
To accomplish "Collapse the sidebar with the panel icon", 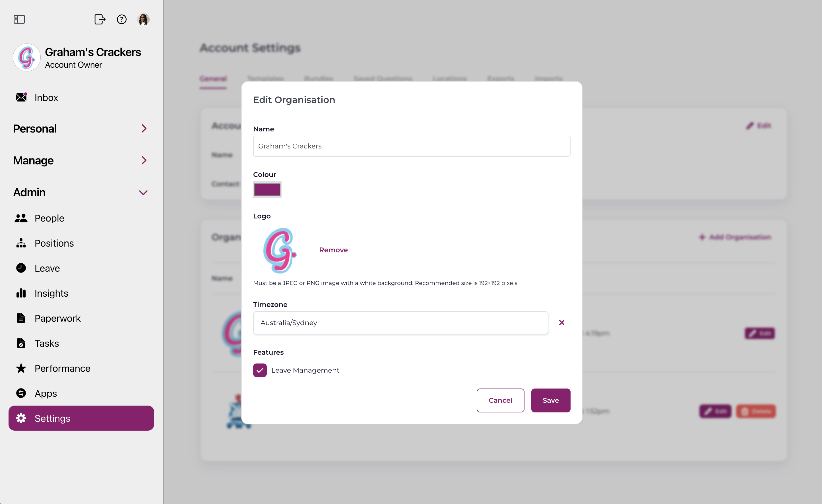I will pos(19,19).
